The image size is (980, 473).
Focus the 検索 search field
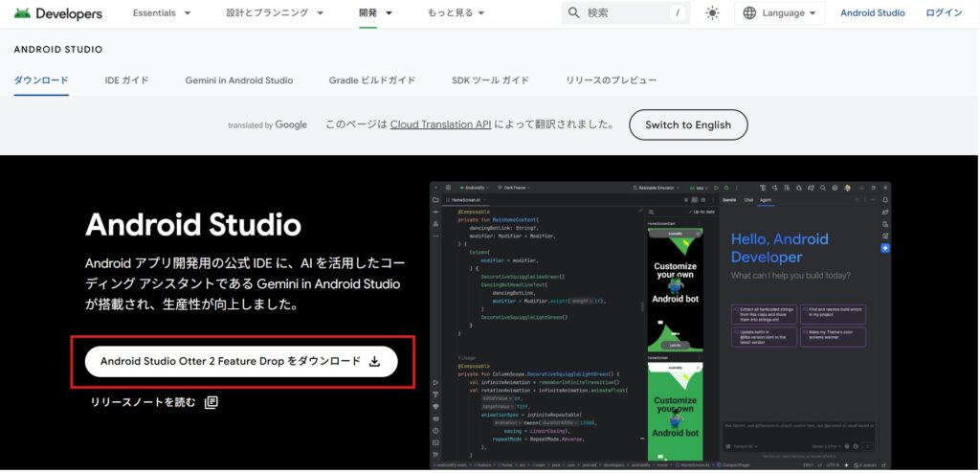(626, 13)
